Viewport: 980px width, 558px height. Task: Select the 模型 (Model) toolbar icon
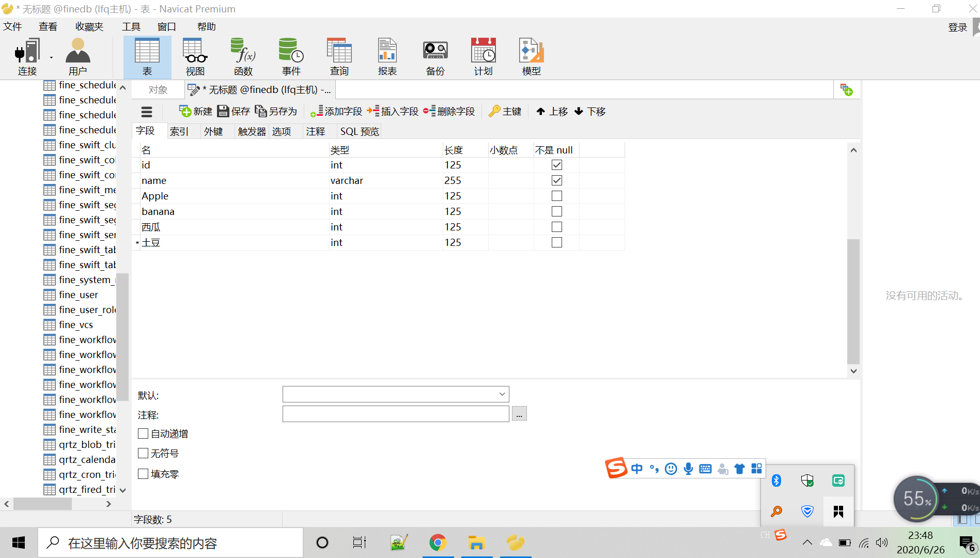click(531, 56)
